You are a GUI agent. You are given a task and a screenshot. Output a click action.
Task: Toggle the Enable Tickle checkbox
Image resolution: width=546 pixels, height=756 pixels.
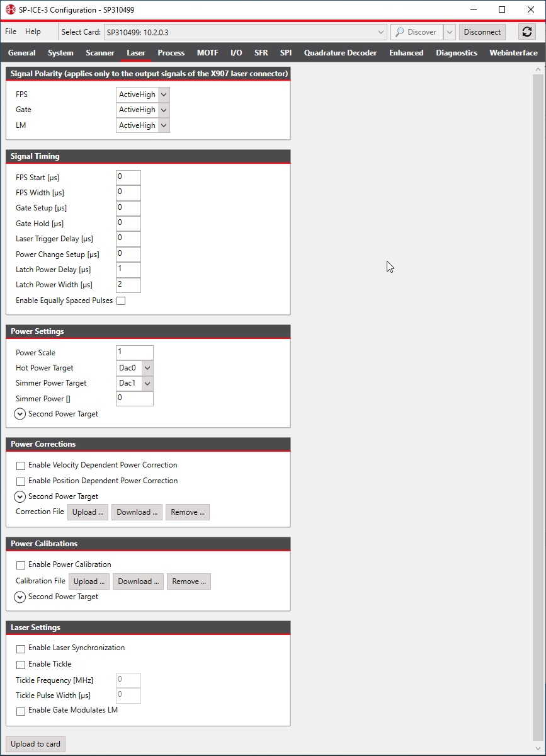click(21, 665)
